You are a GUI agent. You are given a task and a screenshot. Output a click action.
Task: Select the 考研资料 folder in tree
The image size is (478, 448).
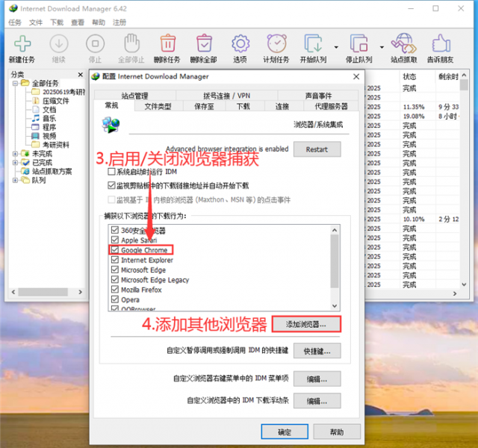[51, 145]
